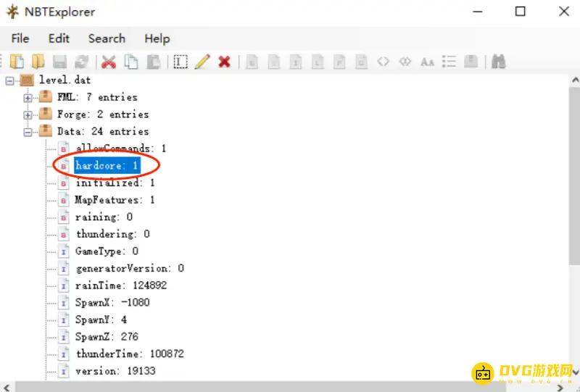This screenshot has width=580, height=392.
Task: Collapse the level.dat root node
Action: click(10, 80)
